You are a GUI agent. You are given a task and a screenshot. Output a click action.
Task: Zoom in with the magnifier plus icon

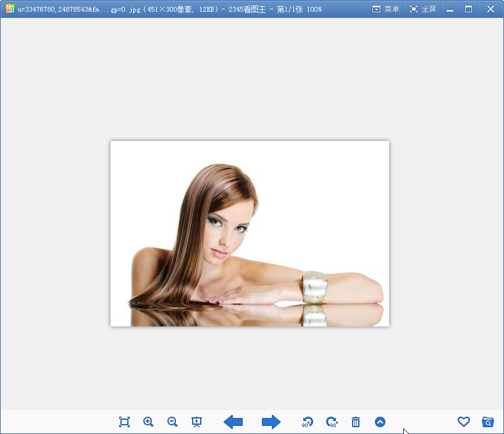click(x=148, y=422)
